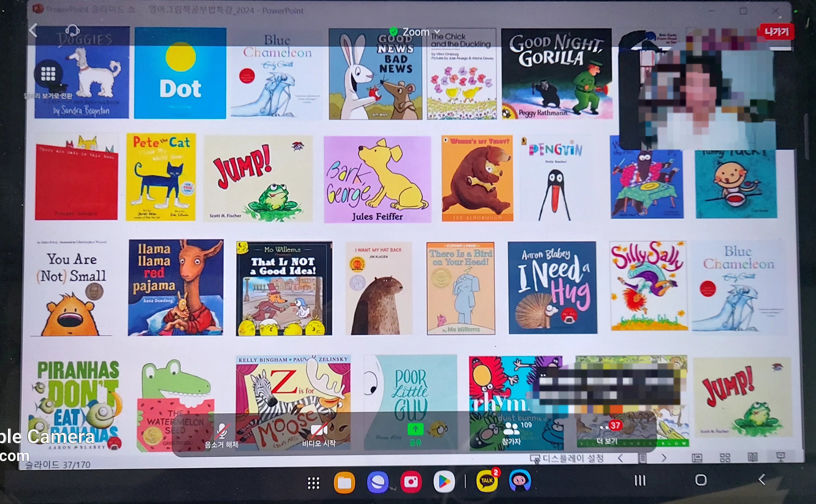Open the KakaoTalk app in taskbar
Viewport: 816px width, 504px height.
tap(487, 481)
